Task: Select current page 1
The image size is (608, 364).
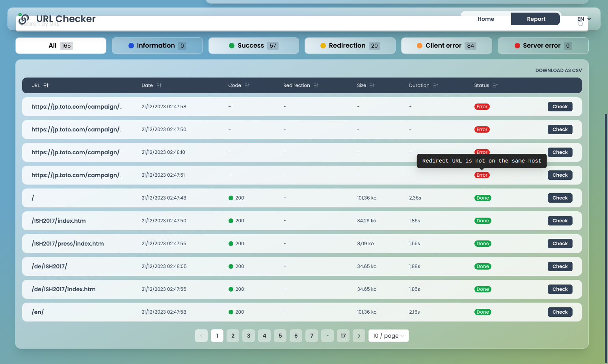Action: (x=217, y=336)
